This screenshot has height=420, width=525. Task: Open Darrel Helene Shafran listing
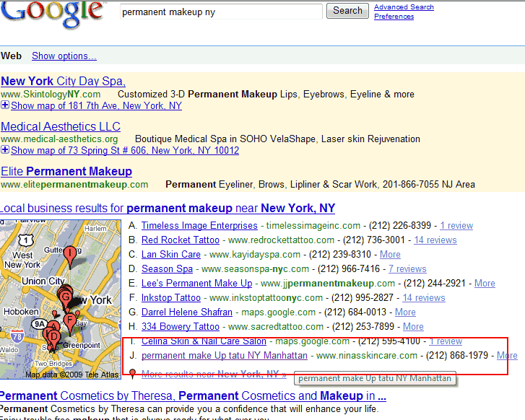pos(187,312)
